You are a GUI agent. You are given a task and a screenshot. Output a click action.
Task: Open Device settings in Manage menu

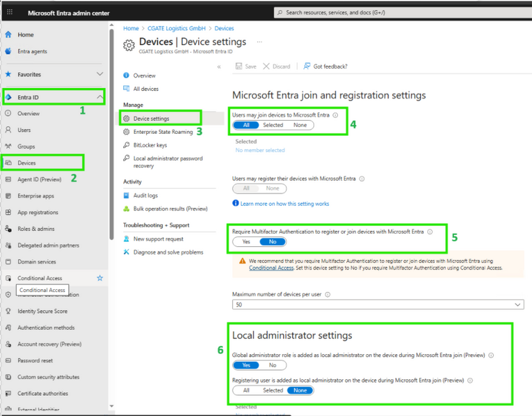pyautogui.click(x=151, y=119)
